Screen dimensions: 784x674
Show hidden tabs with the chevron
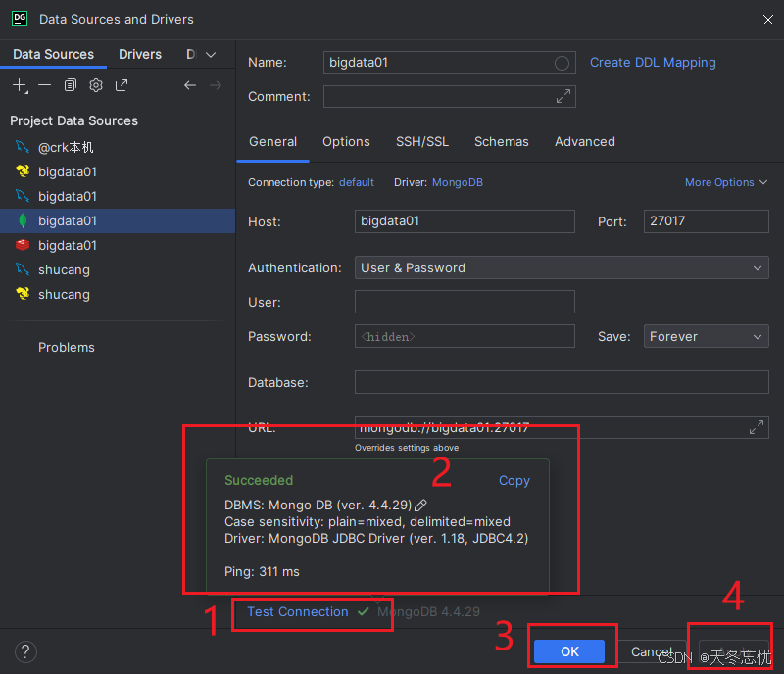click(210, 55)
